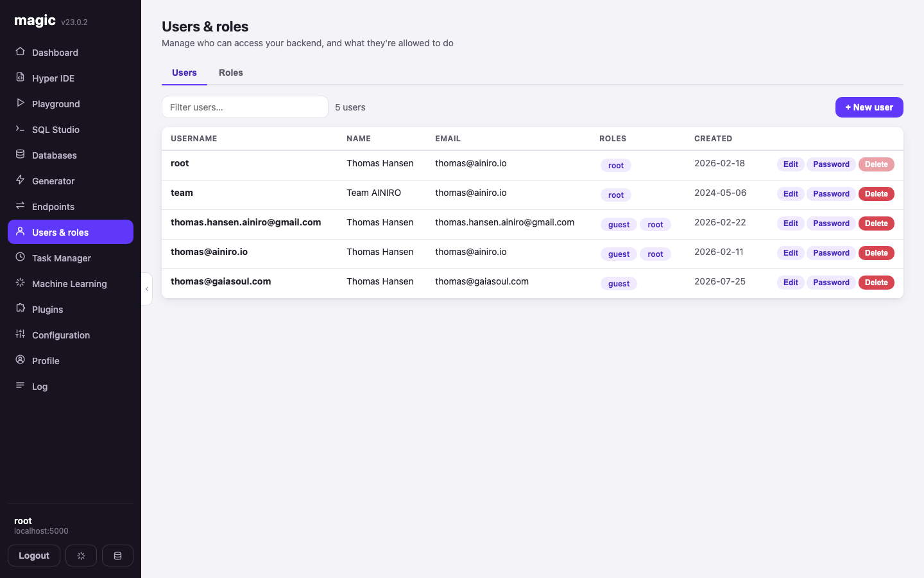Click email thomas@gaiasoul.com in email column
The image size is (924, 578).
pos(482,281)
